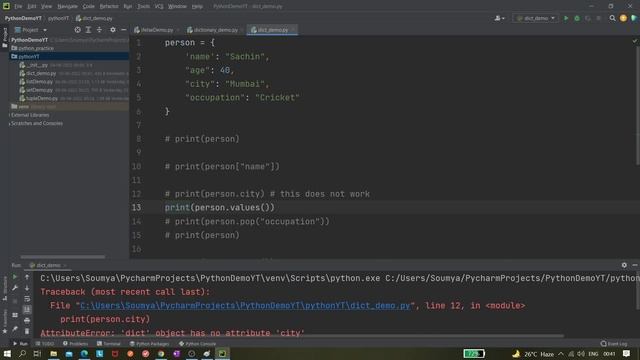The width and height of the screenshot is (640, 360).
Task: Open Windows Start menu
Action: pos(7,353)
